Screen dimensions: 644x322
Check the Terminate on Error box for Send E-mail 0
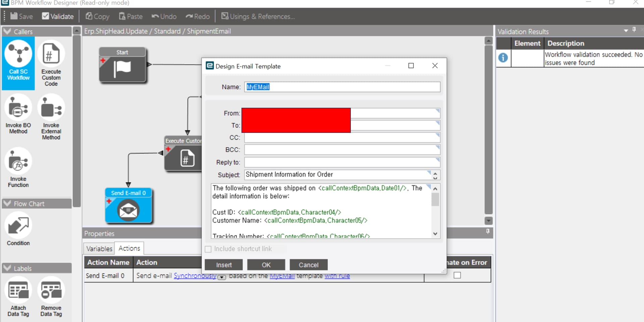coord(458,275)
